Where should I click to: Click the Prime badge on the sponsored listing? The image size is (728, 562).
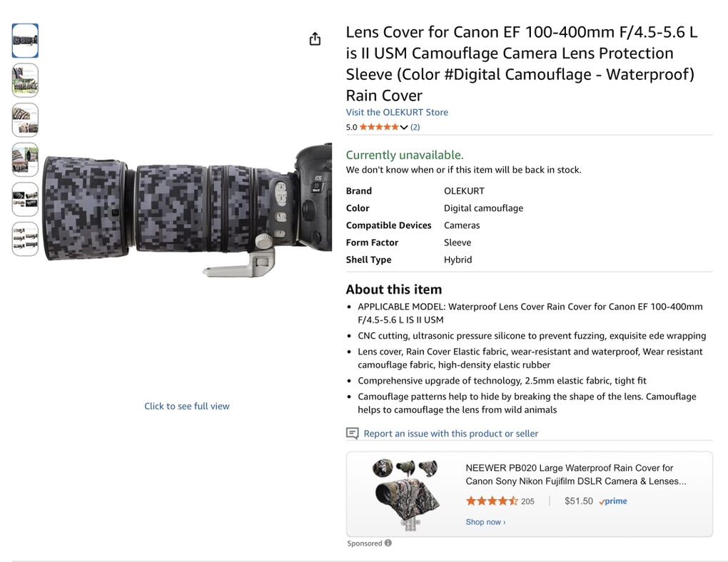click(612, 501)
